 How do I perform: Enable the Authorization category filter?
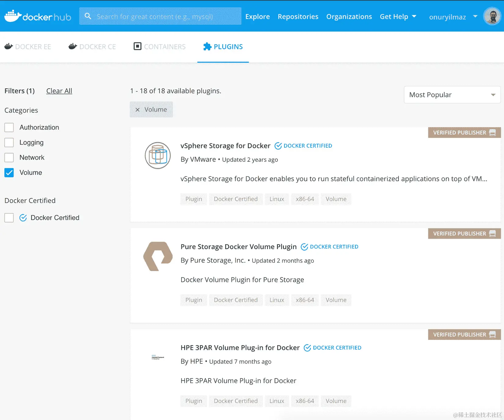pyautogui.click(x=9, y=127)
